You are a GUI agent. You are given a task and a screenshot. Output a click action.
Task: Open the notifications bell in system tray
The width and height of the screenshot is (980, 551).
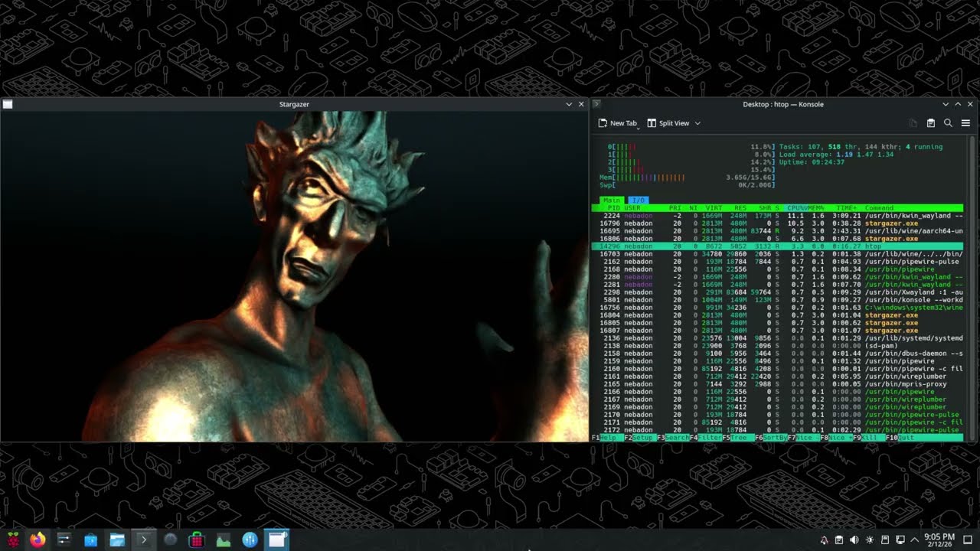click(x=824, y=540)
